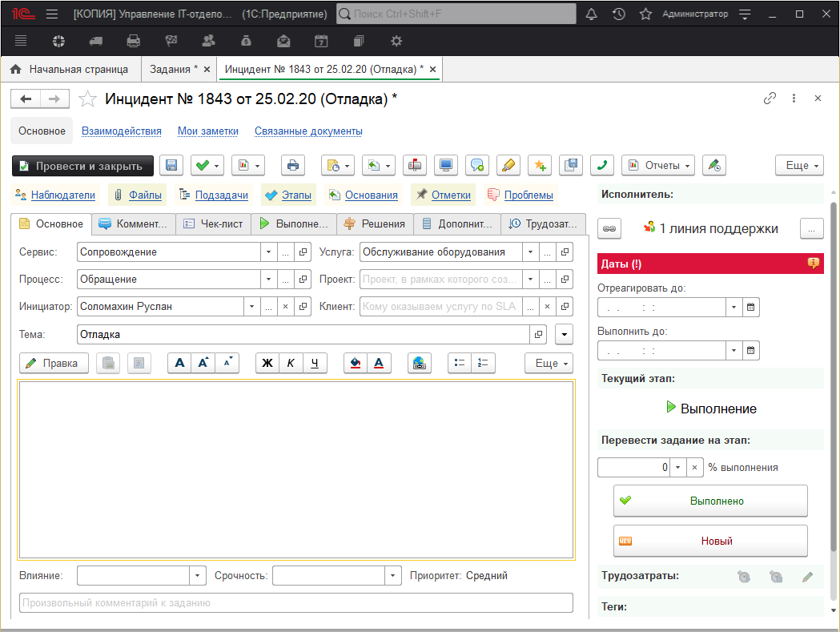
Task: Open the Задания tab
Action: (174, 69)
